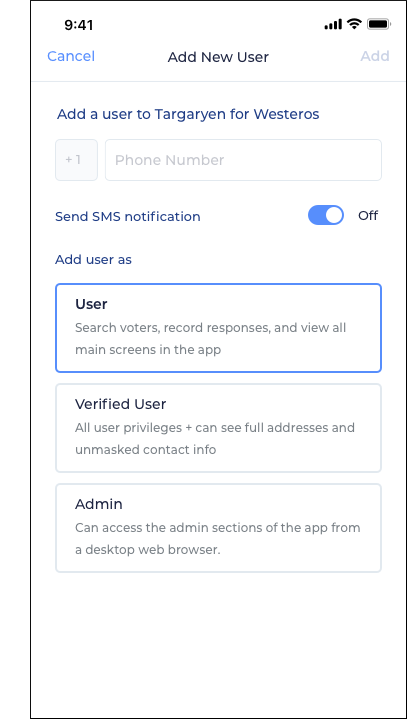The width and height of the screenshot is (407, 719).
Task: Click the Off label beside the switch
Action: [368, 216]
